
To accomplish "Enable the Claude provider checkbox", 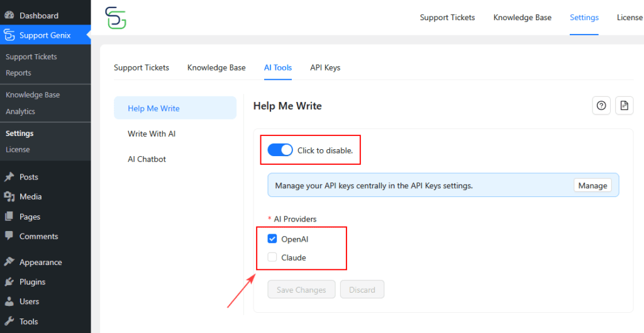I will click(x=272, y=257).
